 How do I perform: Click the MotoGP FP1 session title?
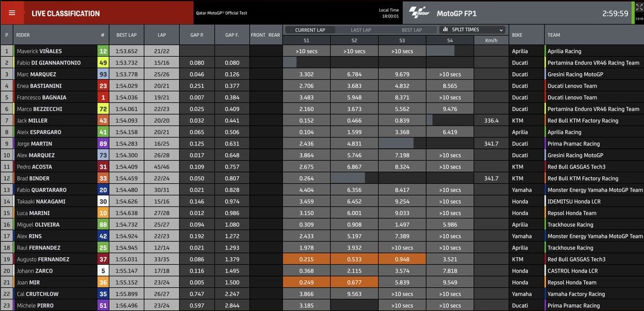pyautogui.click(x=457, y=13)
